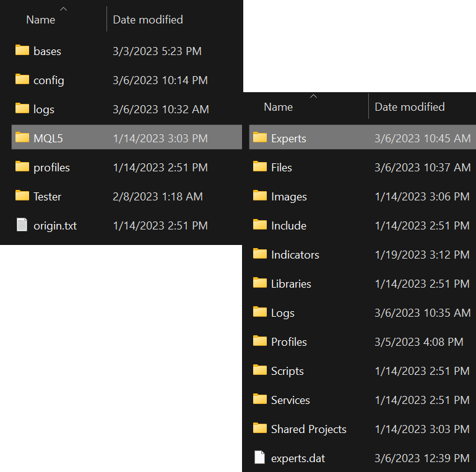Click the Services folder icon

click(260, 399)
